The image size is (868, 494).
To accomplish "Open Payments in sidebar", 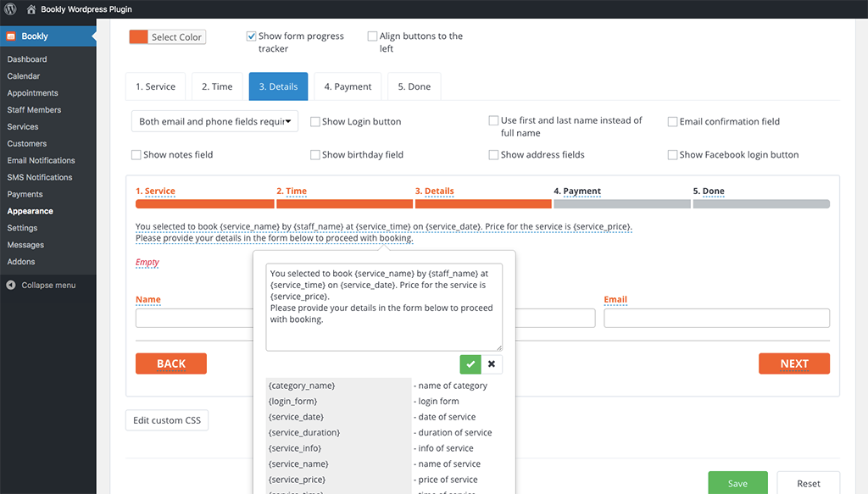I will (x=25, y=194).
